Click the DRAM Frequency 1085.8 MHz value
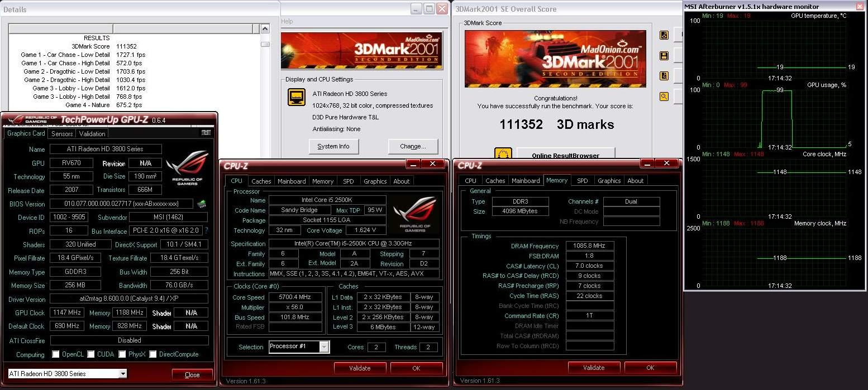The height and width of the screenshot is (390, 868). click(590, 245)
